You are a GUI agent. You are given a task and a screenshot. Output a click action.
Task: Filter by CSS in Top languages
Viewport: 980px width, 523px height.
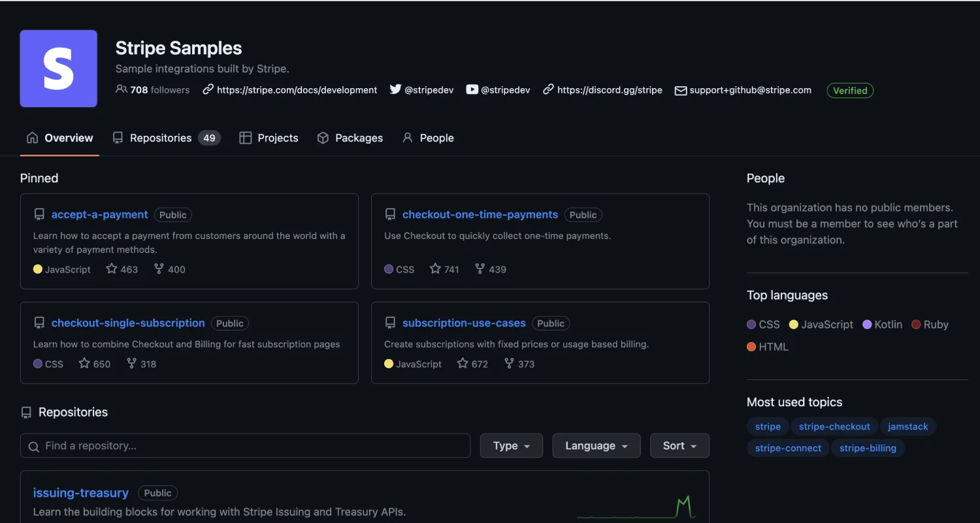coord(764,325)
